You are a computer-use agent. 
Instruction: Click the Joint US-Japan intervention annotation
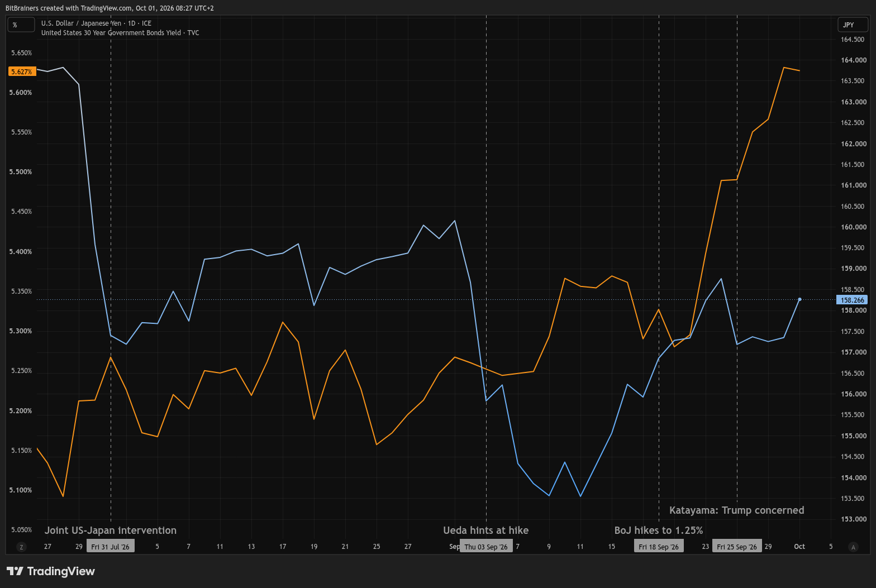pyautogui.click(x=111, y=530)
